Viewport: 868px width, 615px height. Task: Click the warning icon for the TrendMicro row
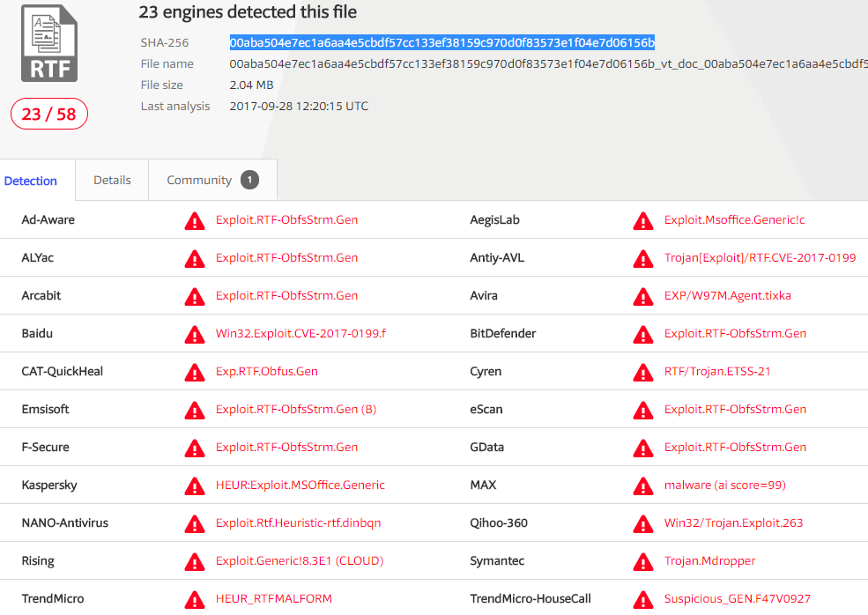click(194, 599)
